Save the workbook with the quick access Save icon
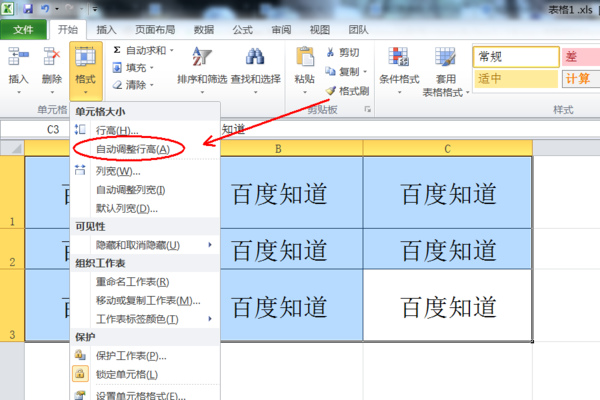600x400 pixels. [x=28, y=8]
